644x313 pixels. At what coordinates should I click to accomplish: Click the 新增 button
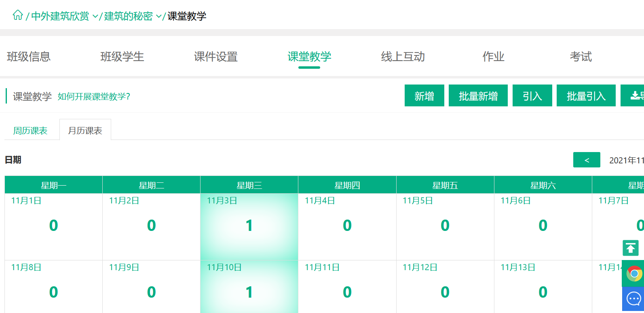click(x=424, y=96)
